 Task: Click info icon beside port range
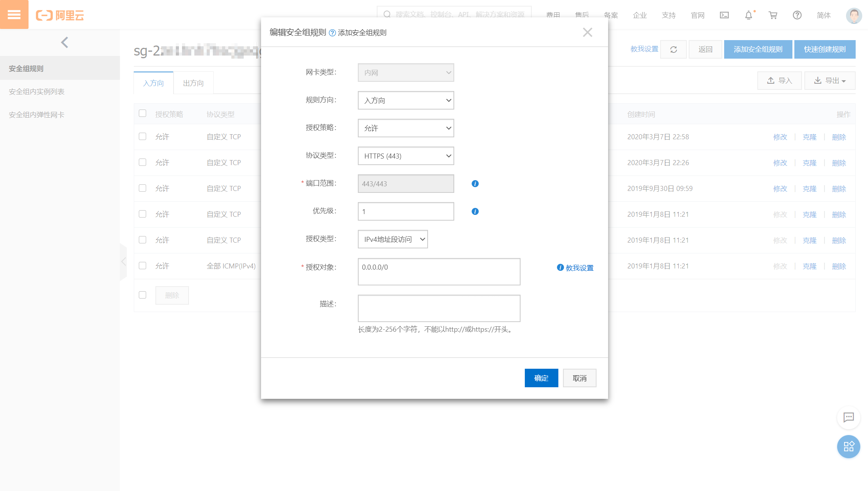click(x=475, y=184)
